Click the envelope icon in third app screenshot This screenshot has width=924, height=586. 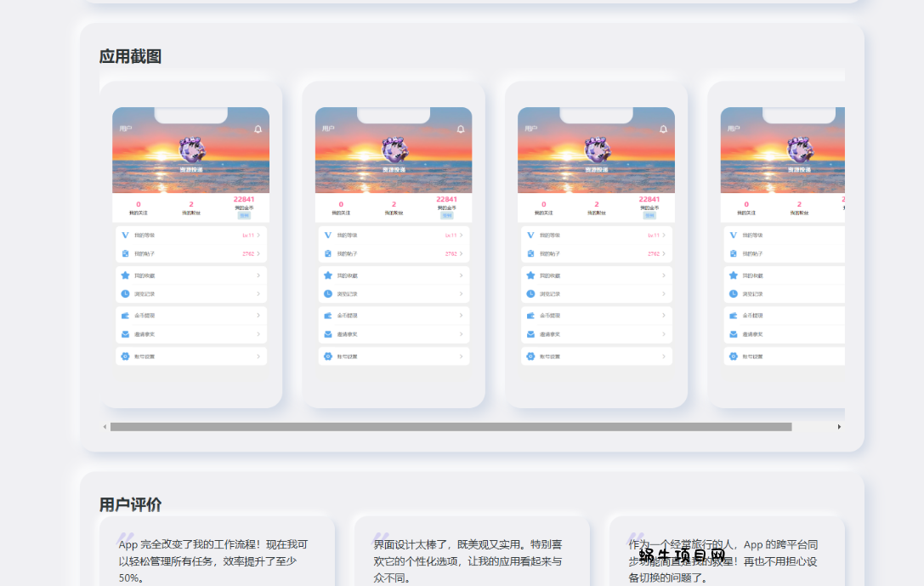point(530,334)
